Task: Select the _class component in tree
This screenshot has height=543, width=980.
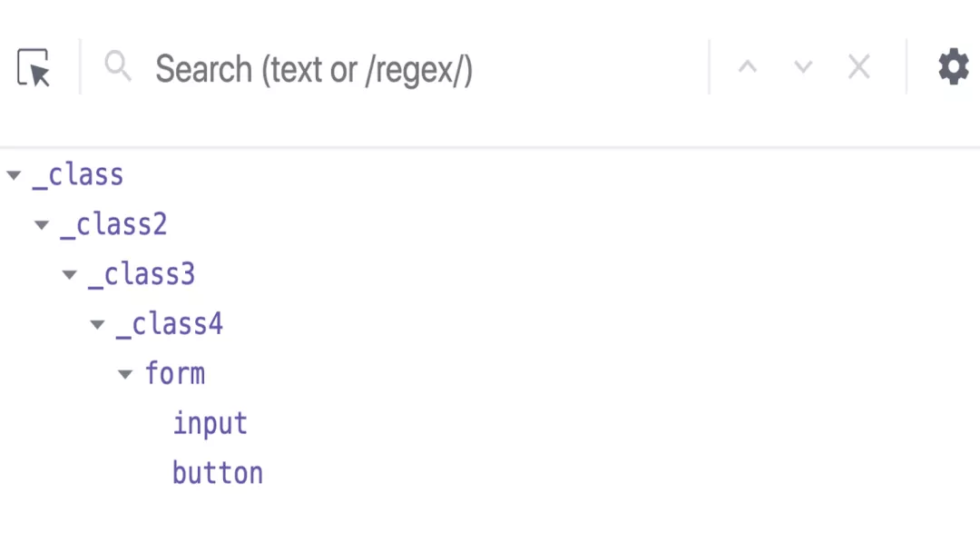Action: pos(78,174)
